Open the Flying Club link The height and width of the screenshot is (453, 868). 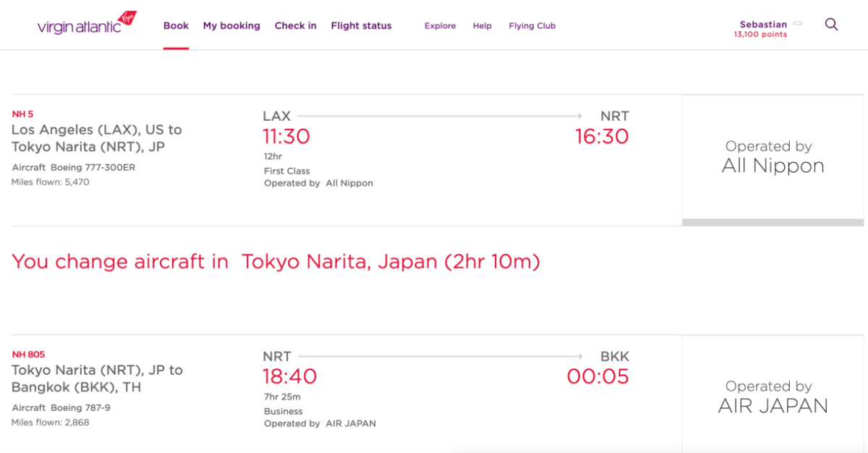pos(532,26)
